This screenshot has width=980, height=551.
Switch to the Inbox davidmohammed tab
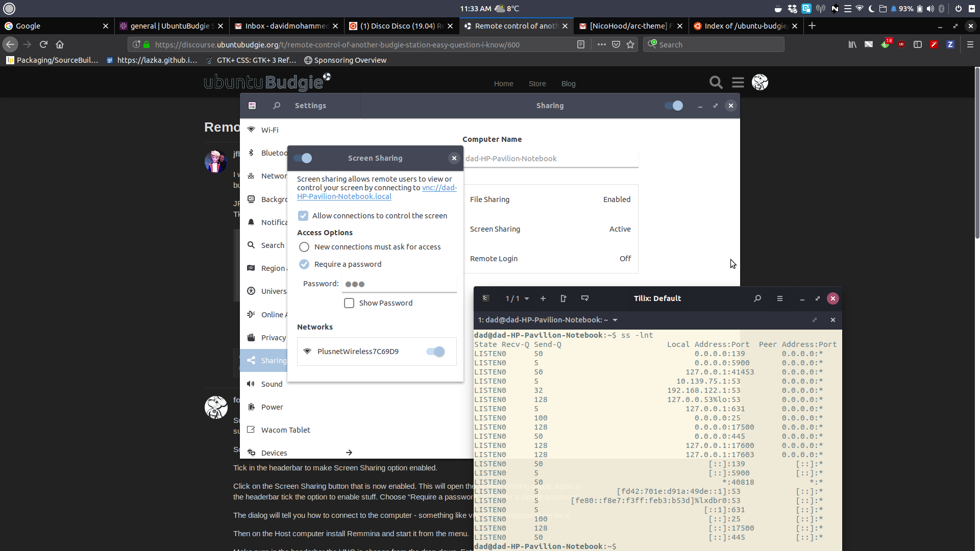tap(283, 26)
